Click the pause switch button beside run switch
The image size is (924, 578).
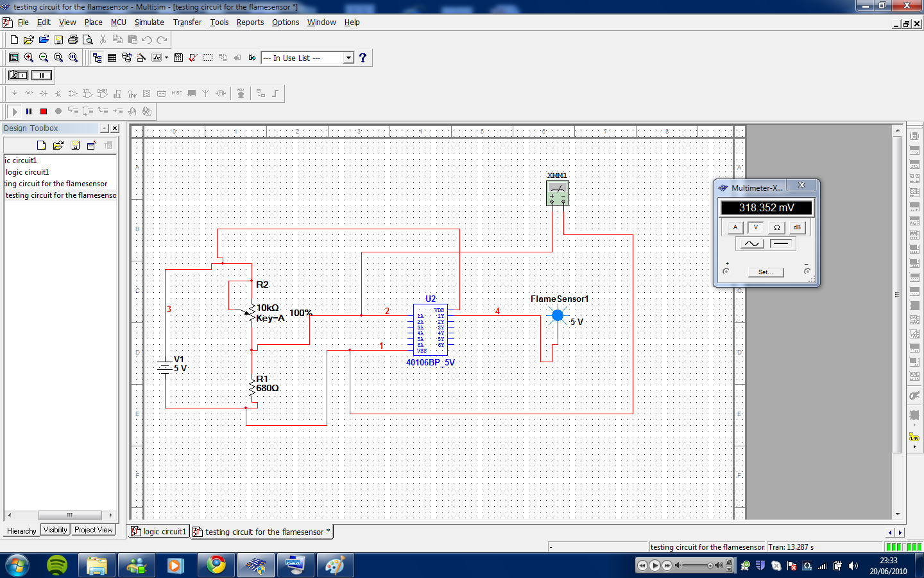tap(42, 75)
